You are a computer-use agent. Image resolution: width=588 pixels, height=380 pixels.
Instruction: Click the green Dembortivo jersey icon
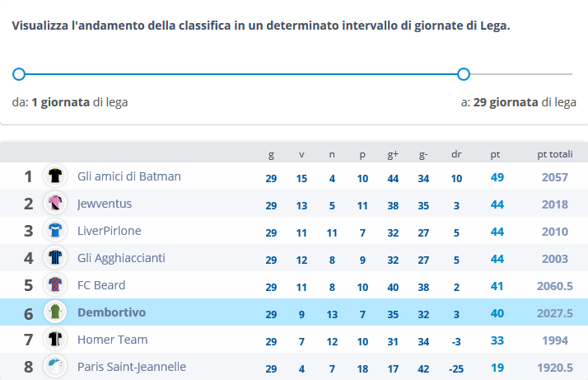pyautogui.click(x=55, y=312)
